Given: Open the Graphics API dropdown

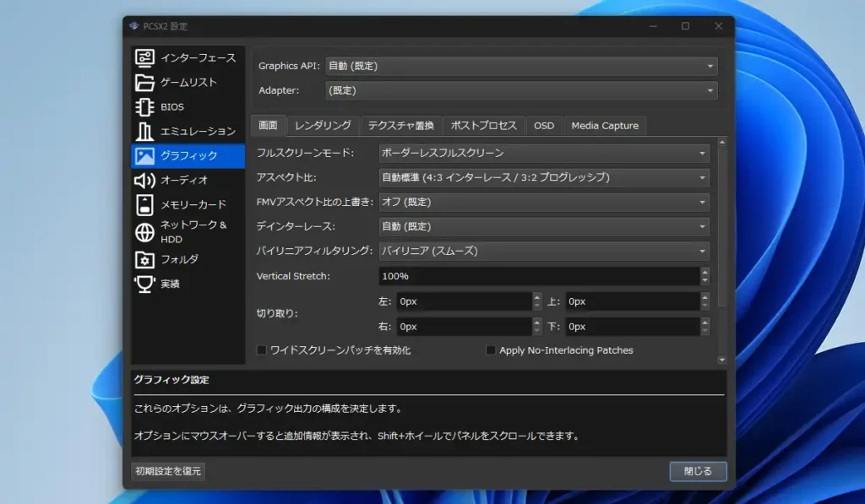Looking at the screenshot, I should coord(521,66).
